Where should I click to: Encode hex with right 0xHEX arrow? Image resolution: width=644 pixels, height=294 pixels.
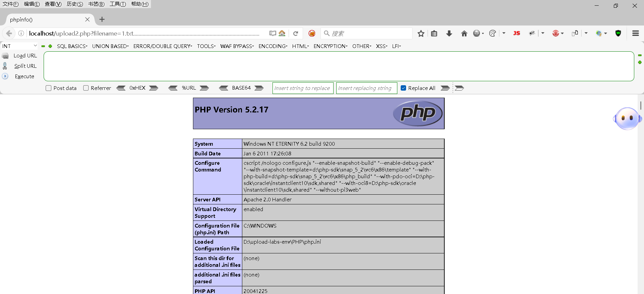coord(154,88)
